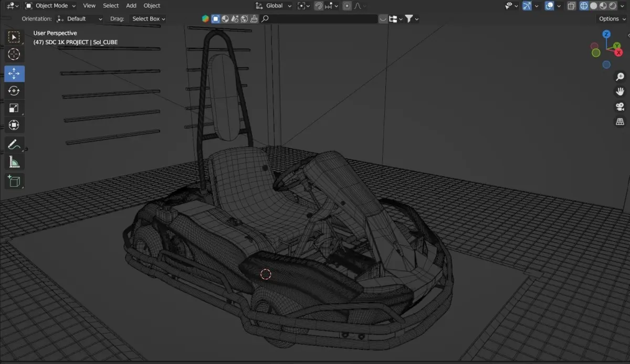
Task: Click the Zoom view magnifier icon
Action: [620, 77]
